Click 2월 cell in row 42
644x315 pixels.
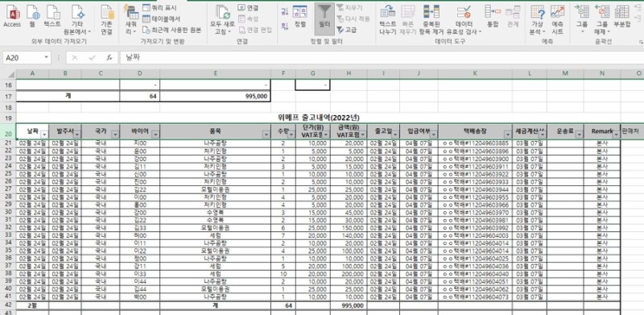coord(32,305)
